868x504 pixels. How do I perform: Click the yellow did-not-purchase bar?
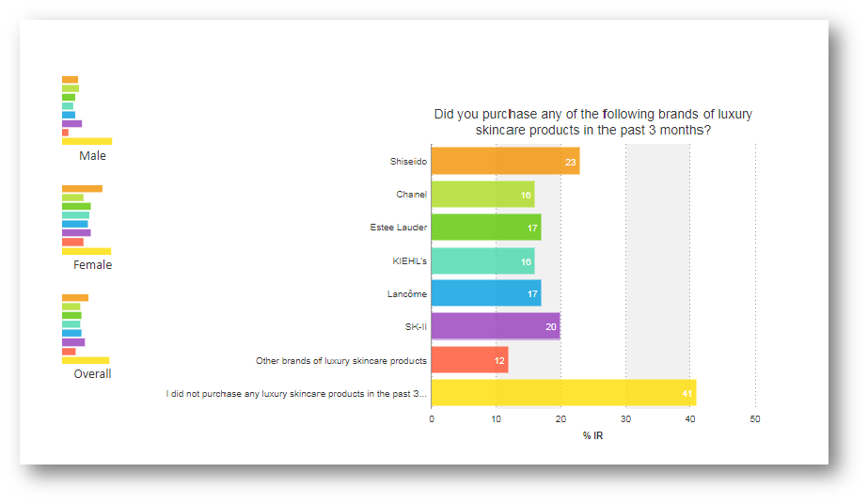point(564,393)
